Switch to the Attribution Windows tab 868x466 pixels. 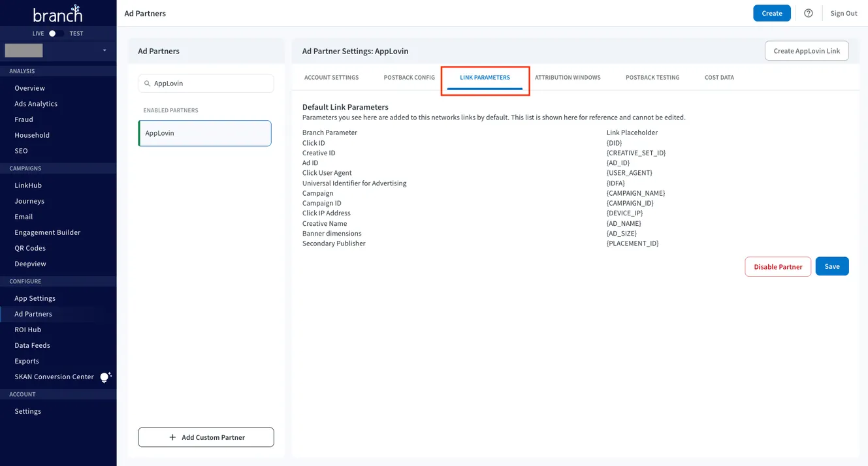[568, 77]
